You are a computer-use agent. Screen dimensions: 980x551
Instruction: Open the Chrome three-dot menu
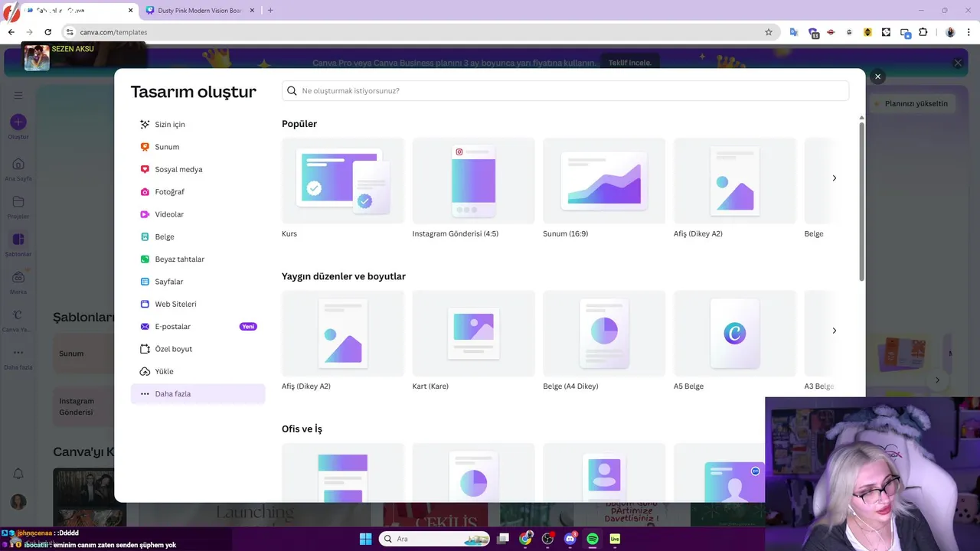coord(969,32)
